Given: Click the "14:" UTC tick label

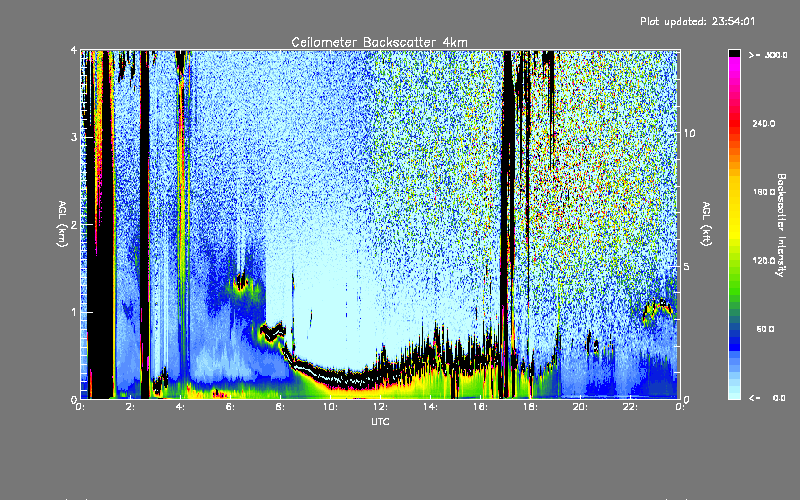Looking at the screenshot, I should [430, 407].
